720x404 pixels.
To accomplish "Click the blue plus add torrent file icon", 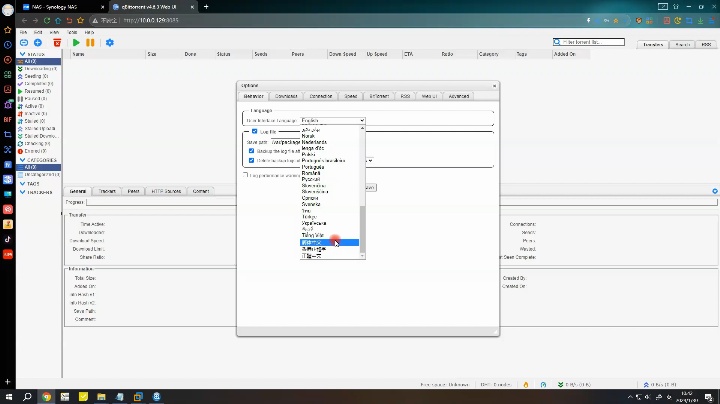I will (38, 43).
